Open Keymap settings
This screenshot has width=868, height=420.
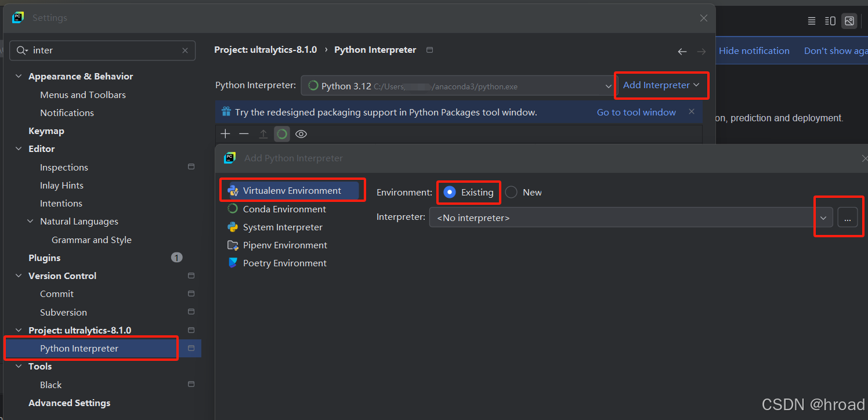(x=46, y=131)
